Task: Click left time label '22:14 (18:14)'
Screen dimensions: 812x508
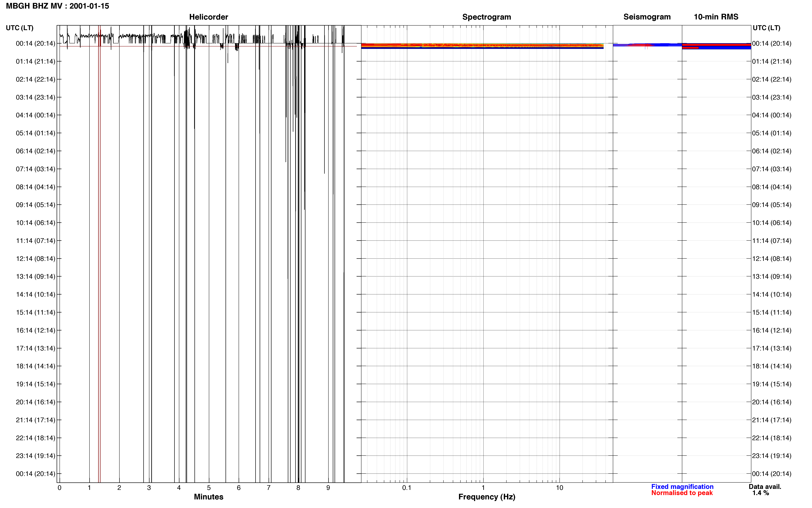Action: (x=36, y=438)
